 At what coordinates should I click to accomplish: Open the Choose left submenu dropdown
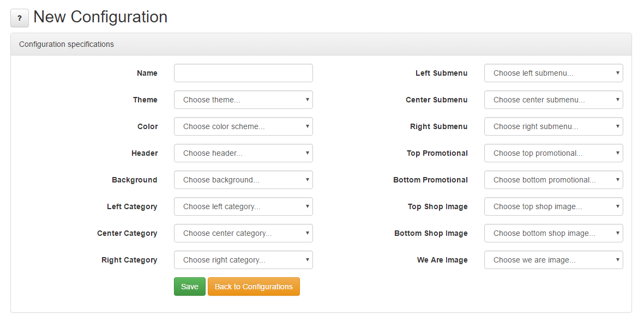[x=553, y=73]
